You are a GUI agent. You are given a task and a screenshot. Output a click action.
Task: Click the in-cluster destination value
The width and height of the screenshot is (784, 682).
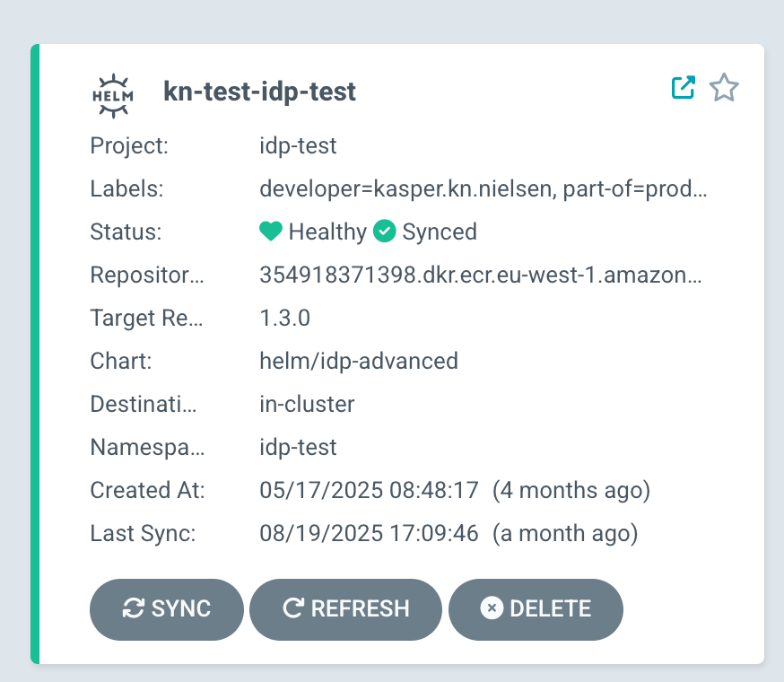[x=307, y=404]
